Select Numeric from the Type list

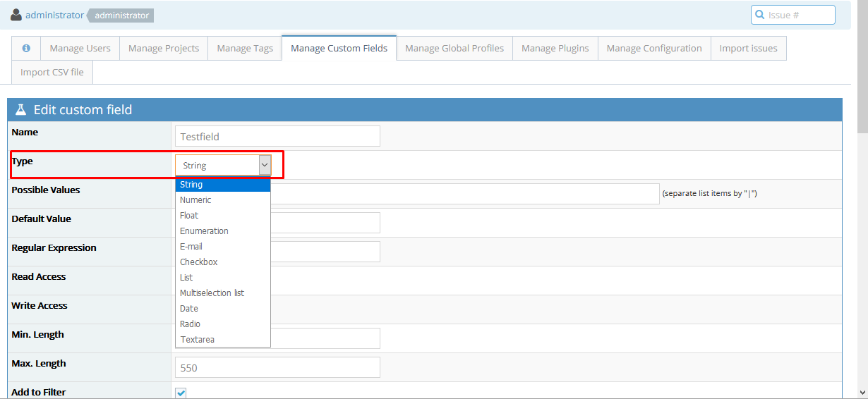[x=195, y=200]
